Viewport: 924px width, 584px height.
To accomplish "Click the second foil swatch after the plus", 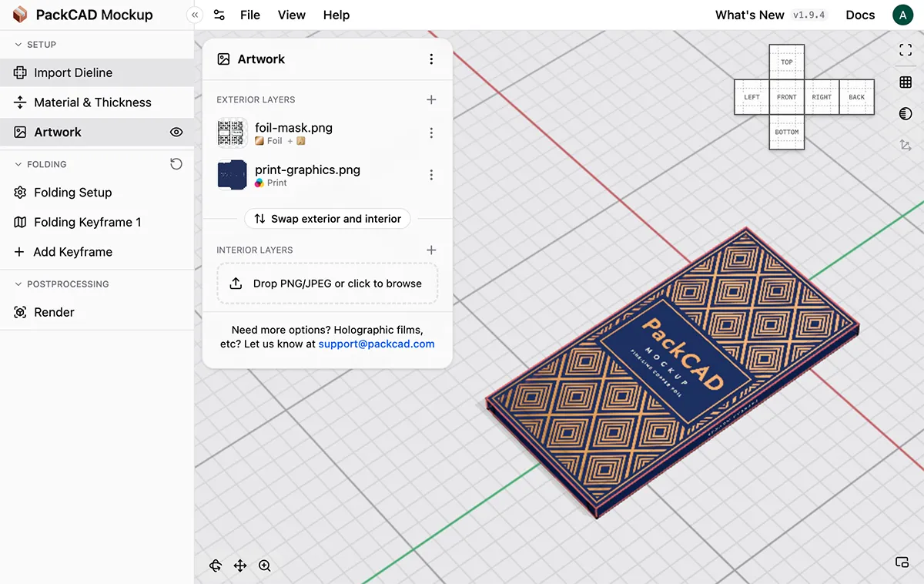I will point(301,141).
